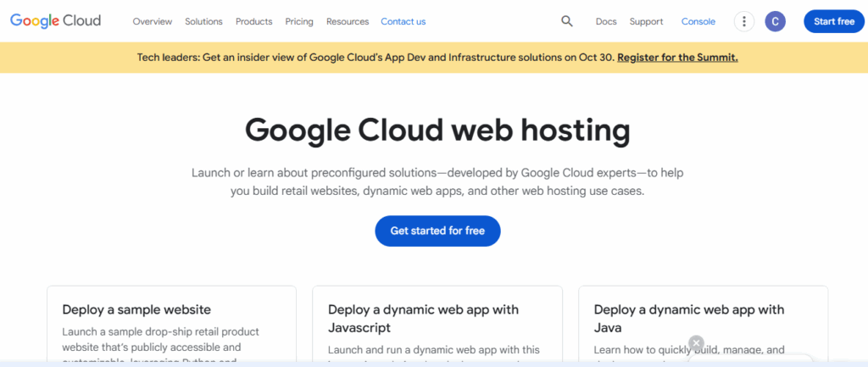This screenshot has height=367, width=868.
Task: Click the Get started for free button
Action: tap(438, 231)
